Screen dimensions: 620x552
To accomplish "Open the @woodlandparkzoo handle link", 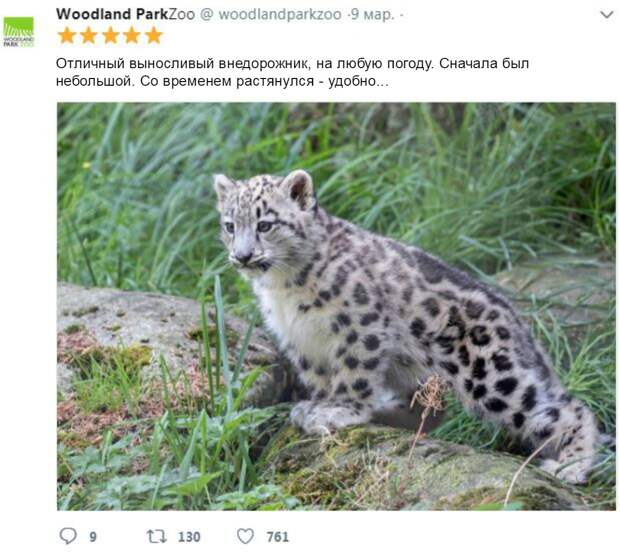I will point(270,15).
